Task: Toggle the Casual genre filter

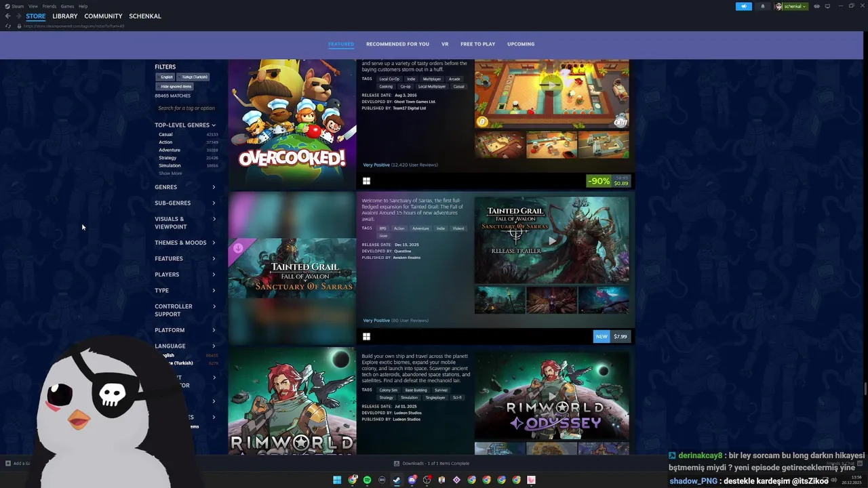Action: [x=188, y=134]
